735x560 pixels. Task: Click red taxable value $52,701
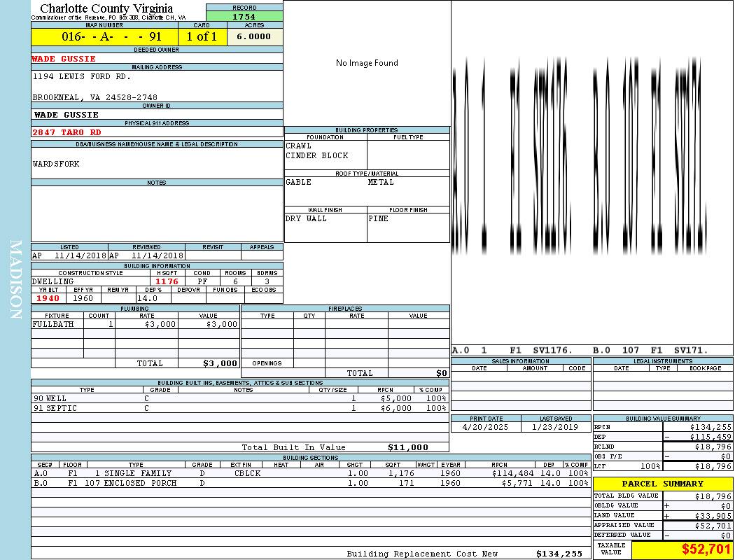(x=706, y=549)
